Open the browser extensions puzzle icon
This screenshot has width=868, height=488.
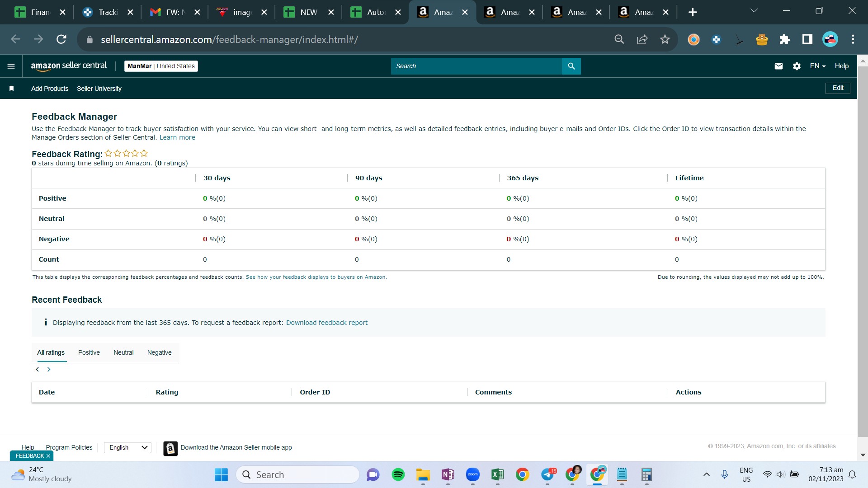pos(784,39)
